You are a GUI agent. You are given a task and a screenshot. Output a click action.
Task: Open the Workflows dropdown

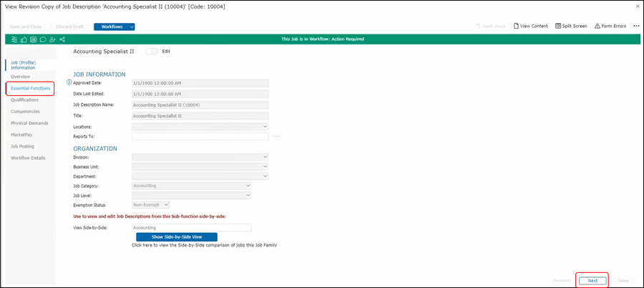tap(114, 27)
